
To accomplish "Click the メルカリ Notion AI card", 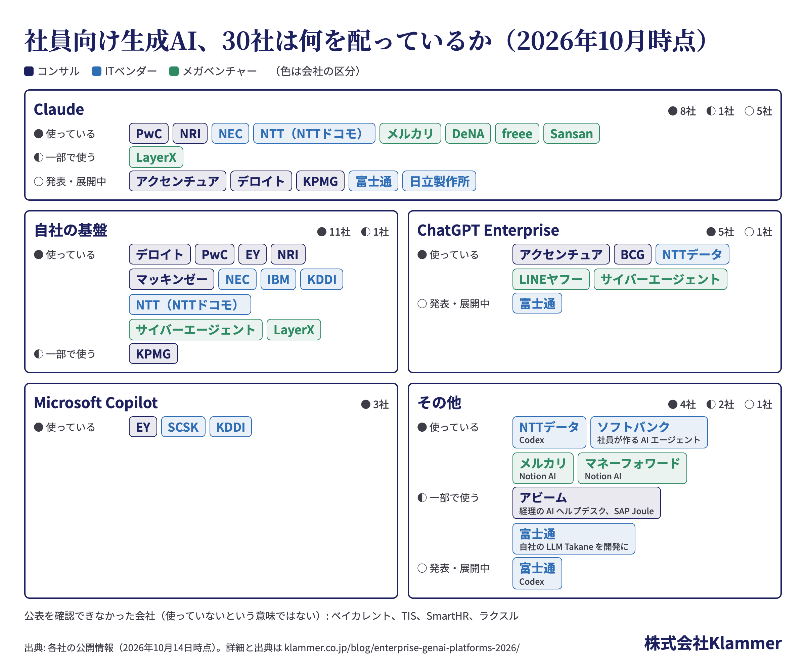I will pos(543,468).
